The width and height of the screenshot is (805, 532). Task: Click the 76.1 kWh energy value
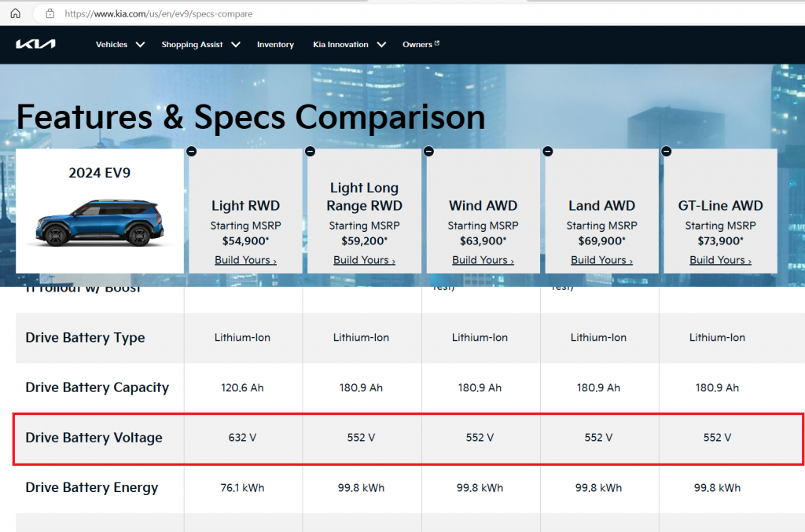click(242, 488)
